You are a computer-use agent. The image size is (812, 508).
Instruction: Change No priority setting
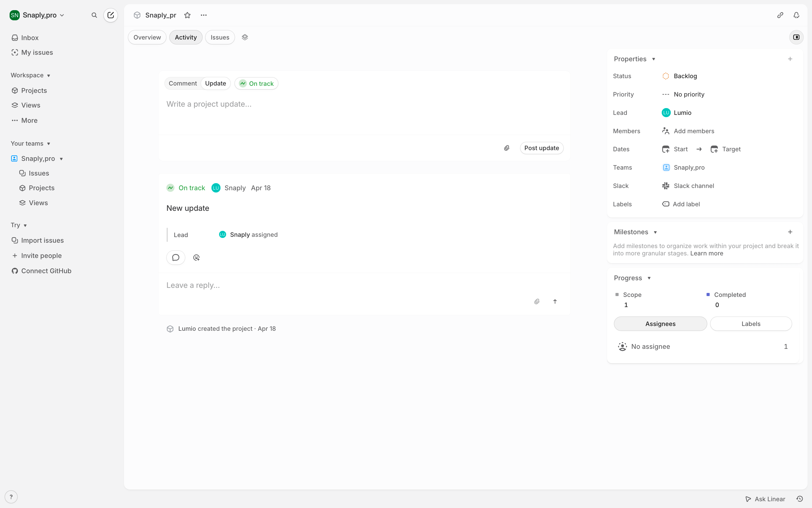[683, 95]
